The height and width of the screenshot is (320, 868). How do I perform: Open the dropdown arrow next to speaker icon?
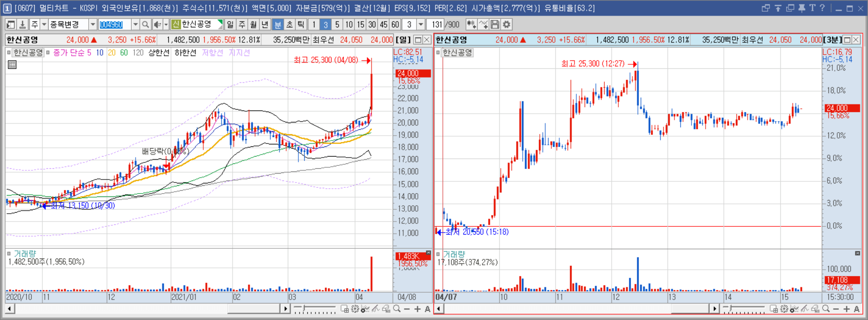[166, 24]
